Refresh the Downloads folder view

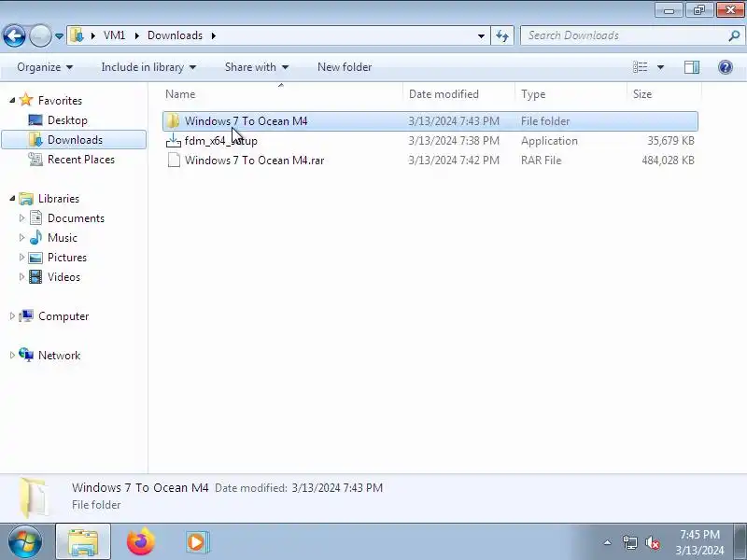point(502,36)
